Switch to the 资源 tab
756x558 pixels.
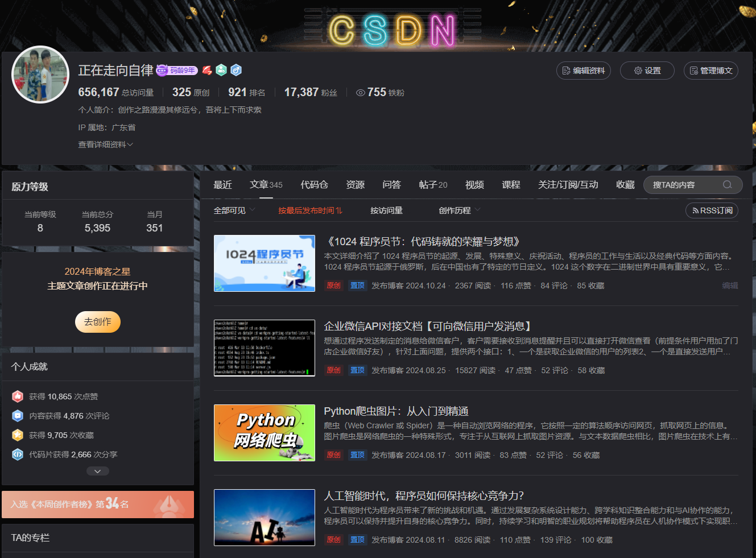pyautogui.click(x=356, y=185)
